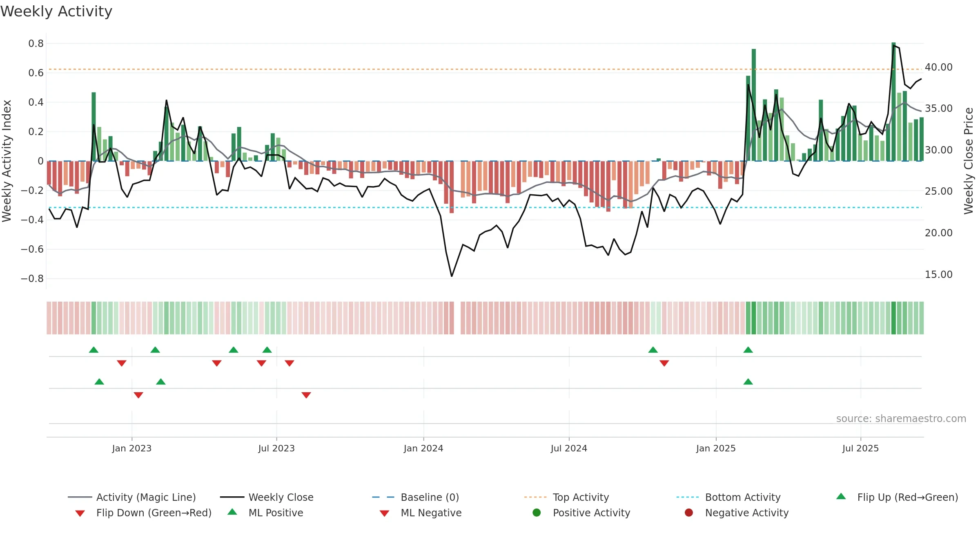Toggle Activity (Magic Line) legend entry
Viewport: 980px width, 551px height.
[132, 497]
